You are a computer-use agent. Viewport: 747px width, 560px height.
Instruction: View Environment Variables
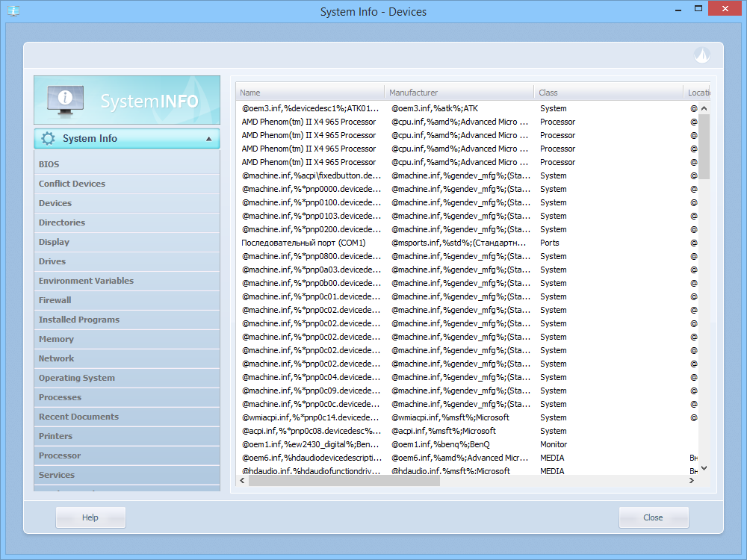[127, 281]
